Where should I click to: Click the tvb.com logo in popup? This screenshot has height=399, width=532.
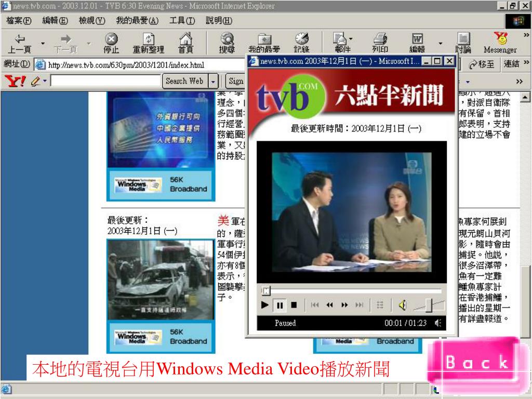[x=290, y=97]
